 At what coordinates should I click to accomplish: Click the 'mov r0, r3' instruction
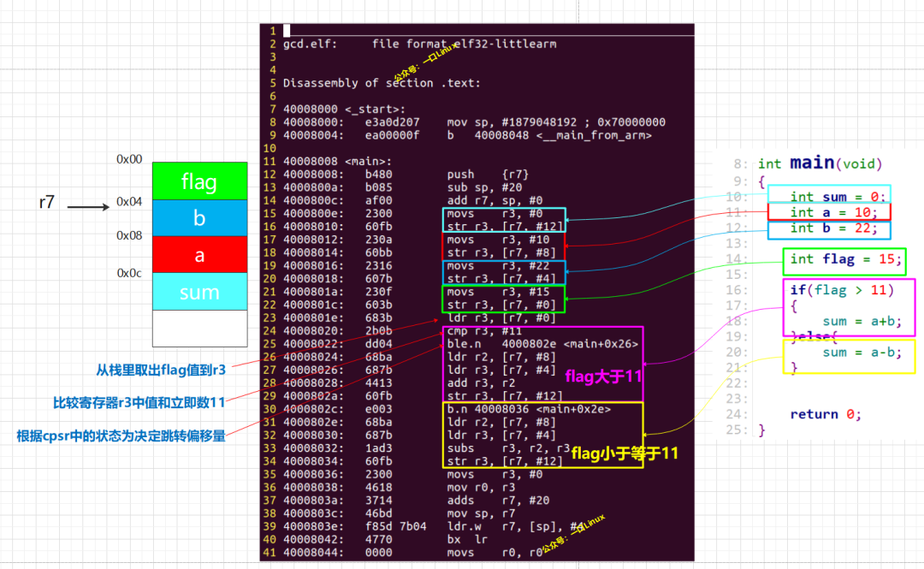click(481, 487)
